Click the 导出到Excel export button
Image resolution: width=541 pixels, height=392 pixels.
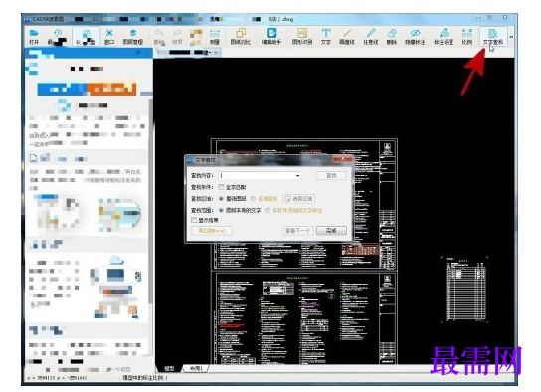[212, 231]
